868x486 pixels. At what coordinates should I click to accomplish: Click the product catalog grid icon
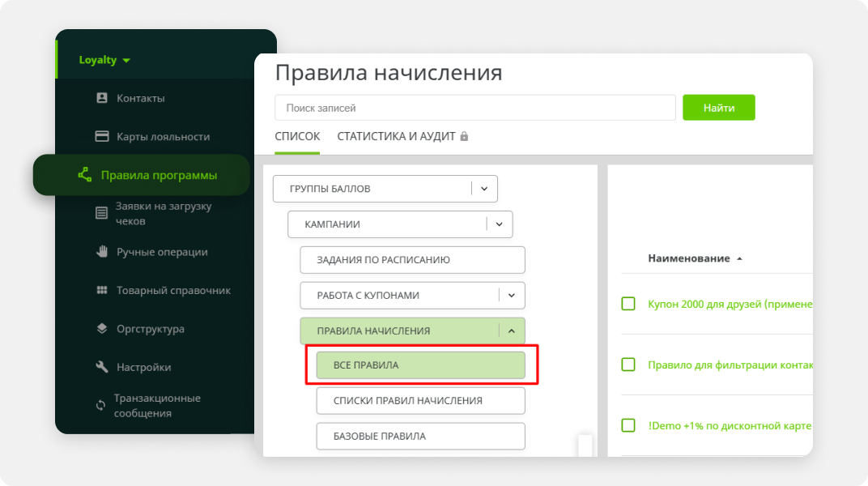(102, 290)
